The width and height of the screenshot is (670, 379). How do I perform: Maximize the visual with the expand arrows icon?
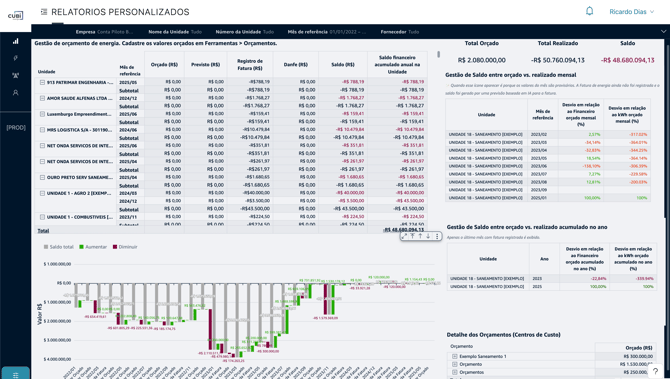click(x=405, y=236)
